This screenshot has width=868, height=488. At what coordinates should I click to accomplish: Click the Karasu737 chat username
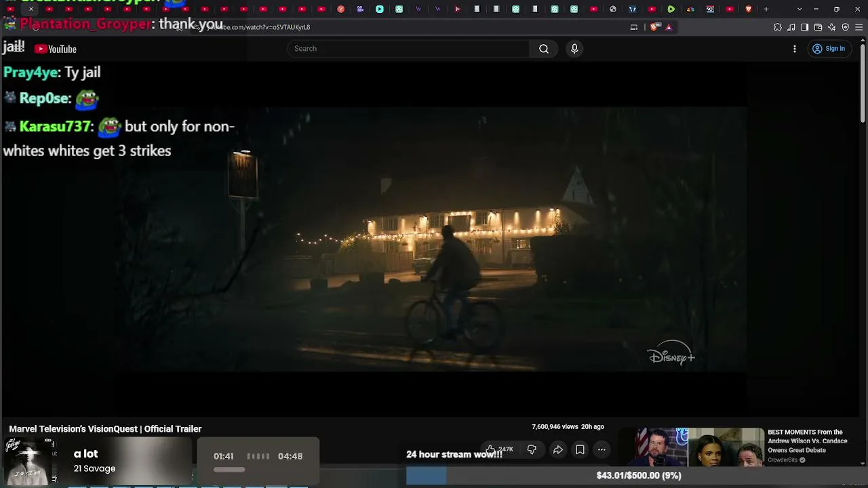55,127
